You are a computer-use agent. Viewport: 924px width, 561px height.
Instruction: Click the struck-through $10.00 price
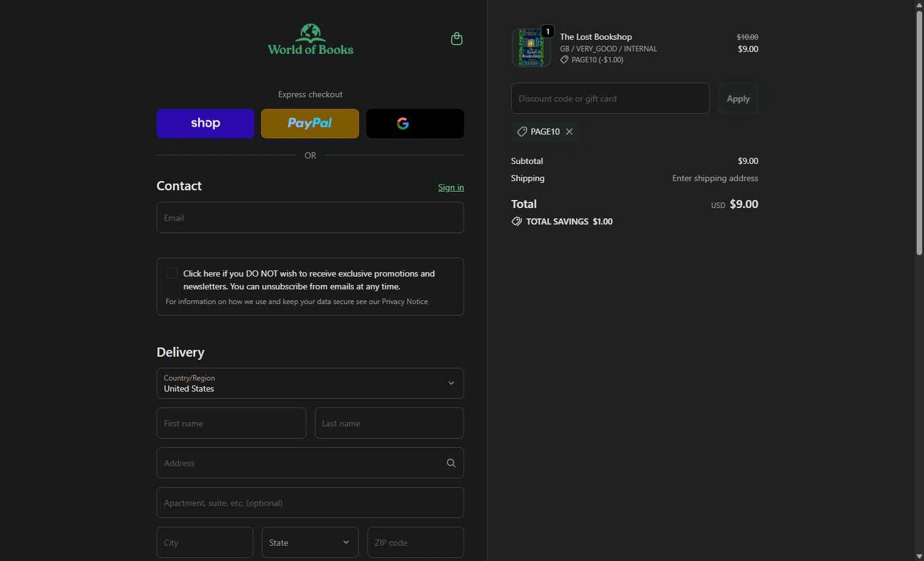(x=747, y=37)
